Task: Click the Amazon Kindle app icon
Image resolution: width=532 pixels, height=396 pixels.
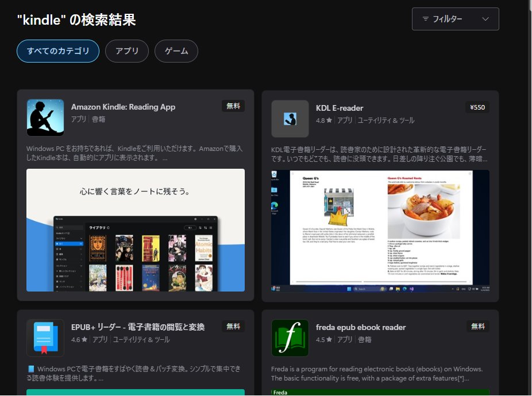Action: click(45, 118)
